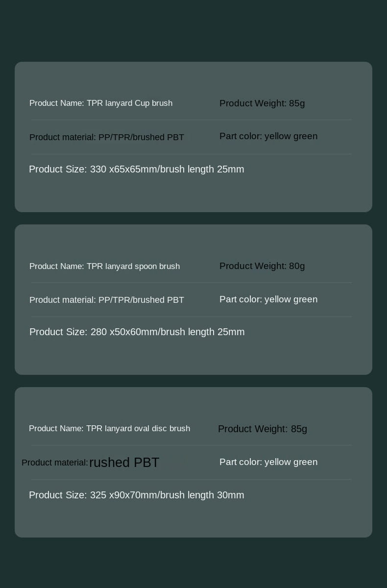This screenshot has width=387, height=588.
Task: Select Part color yellow green in first card
Action: [268, 136]
